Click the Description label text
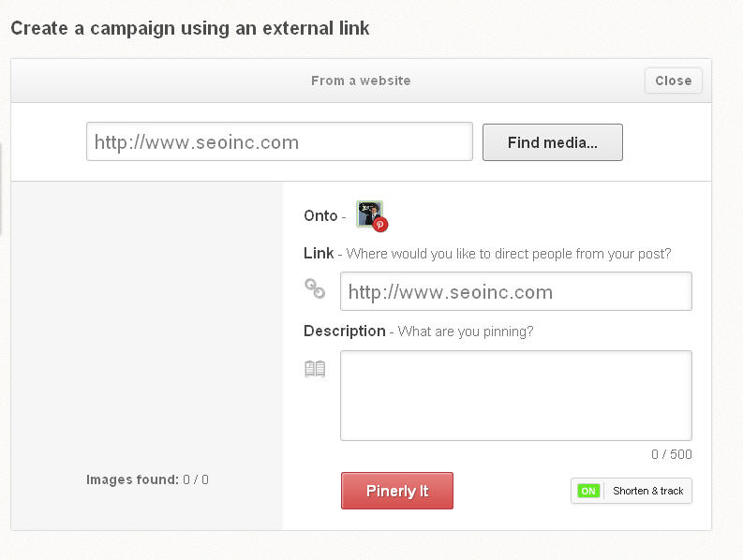Viewport: 743px width, 560px height. (344, 331)
